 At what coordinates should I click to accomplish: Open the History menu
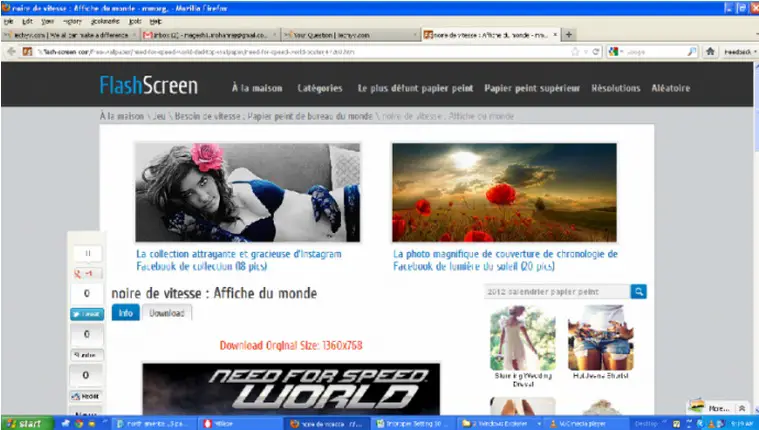coord(72,21)
